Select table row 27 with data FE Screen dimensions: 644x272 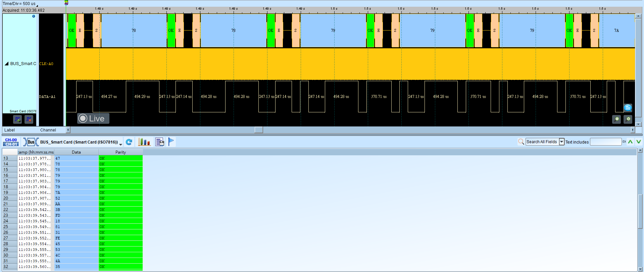pyautogui.click(x=72, y=238)
